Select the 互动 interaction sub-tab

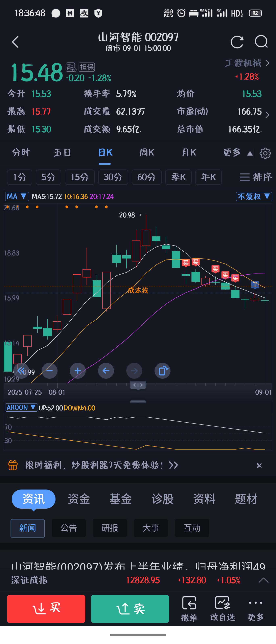tap(192, 528)
